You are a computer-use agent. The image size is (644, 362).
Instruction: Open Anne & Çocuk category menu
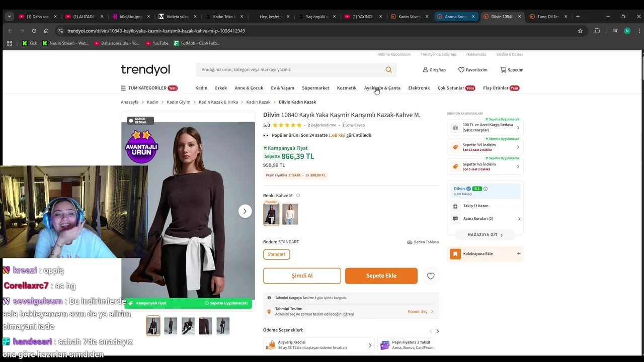(x=249, y=88)
